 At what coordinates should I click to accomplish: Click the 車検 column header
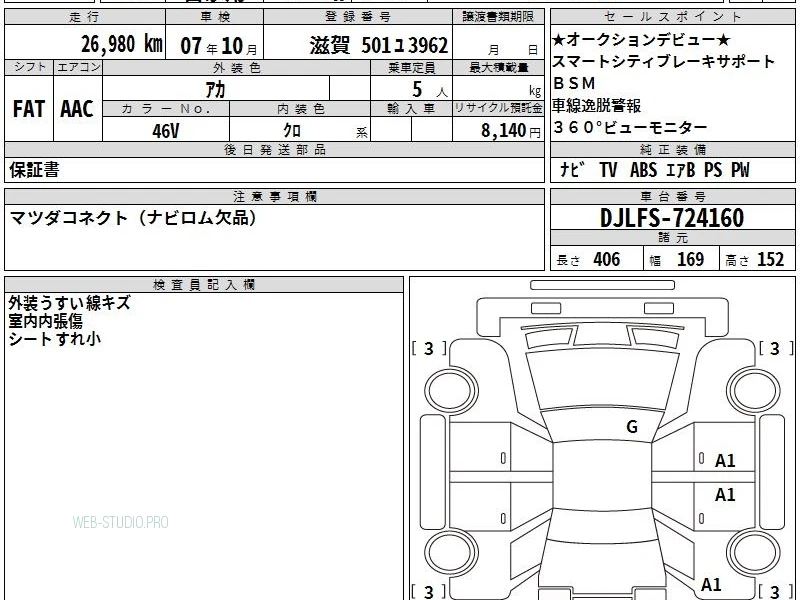(x=215, y=17)
